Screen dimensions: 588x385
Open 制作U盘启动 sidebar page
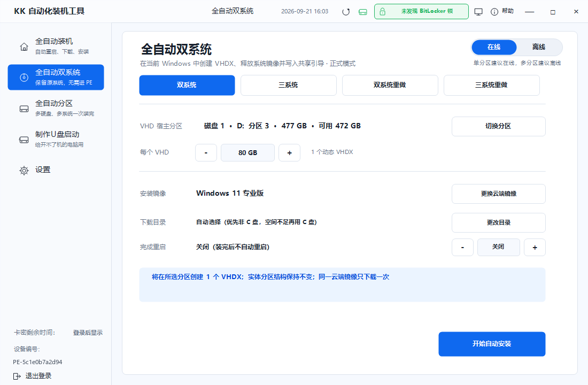(x=56, y=139)
